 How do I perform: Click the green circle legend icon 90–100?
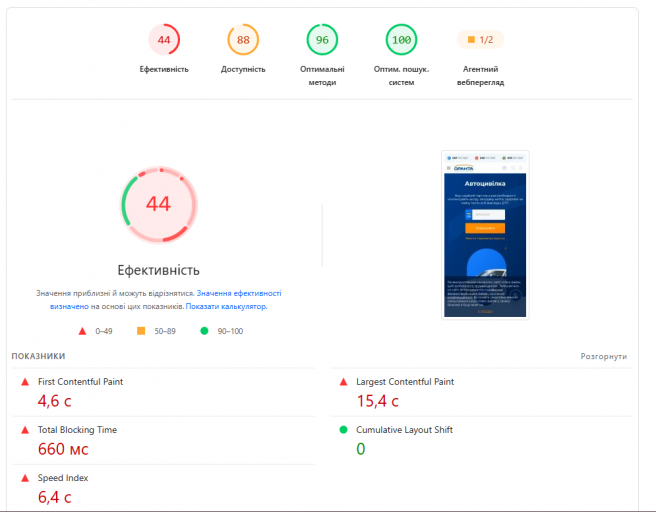click(x=204, y=331)
